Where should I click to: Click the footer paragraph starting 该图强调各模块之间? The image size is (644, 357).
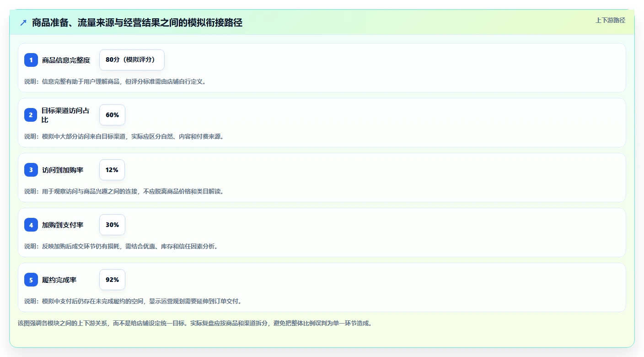coord(196,323)
